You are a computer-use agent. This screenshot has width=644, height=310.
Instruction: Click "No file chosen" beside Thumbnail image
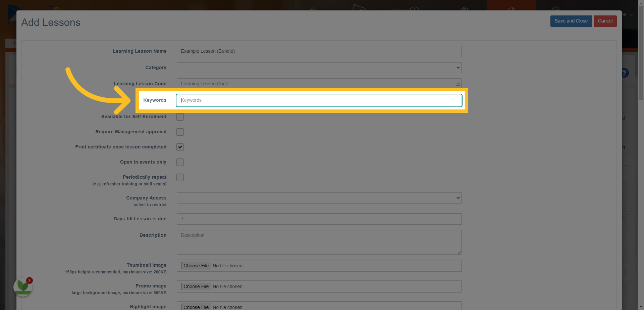227,266
